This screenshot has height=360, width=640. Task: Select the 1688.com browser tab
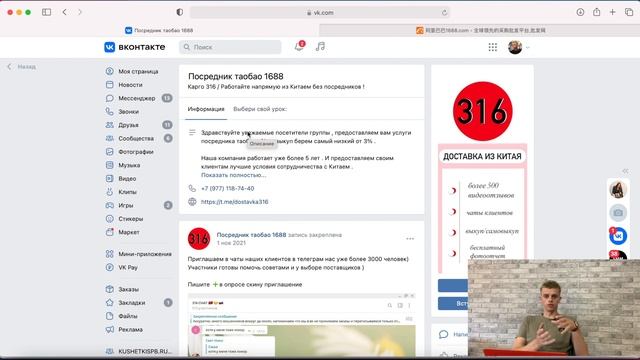(x=480, y=30)
